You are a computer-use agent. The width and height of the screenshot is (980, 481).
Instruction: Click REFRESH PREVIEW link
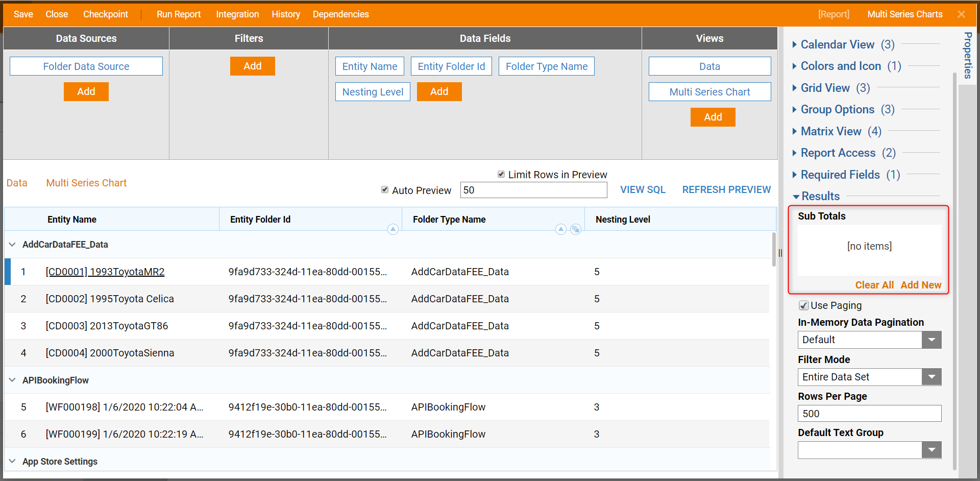(726, 189)
